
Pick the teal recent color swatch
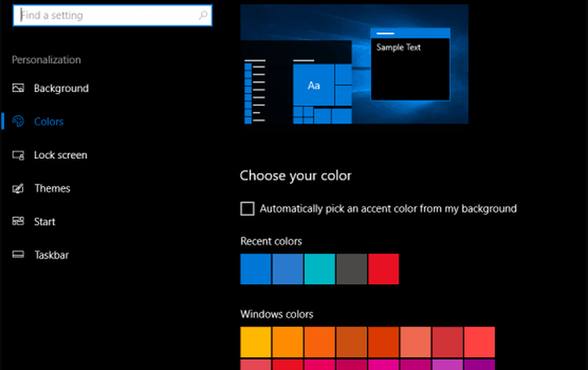tap(319, 269)
